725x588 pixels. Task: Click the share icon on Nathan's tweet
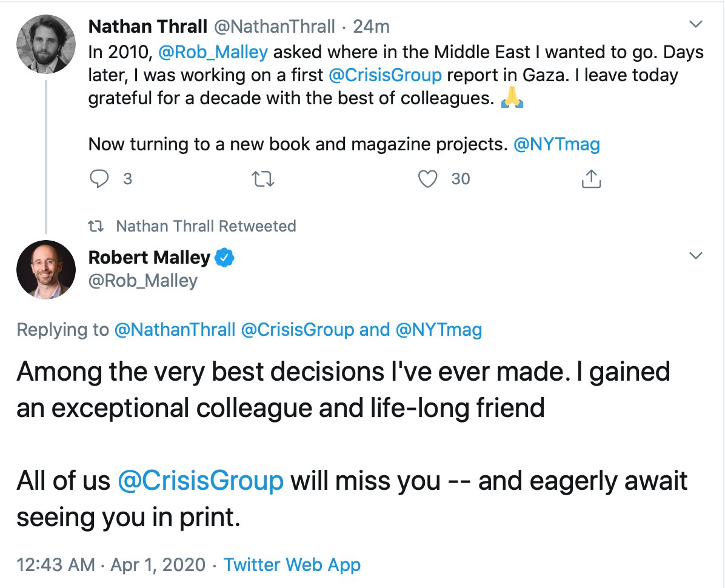point(591,179)
